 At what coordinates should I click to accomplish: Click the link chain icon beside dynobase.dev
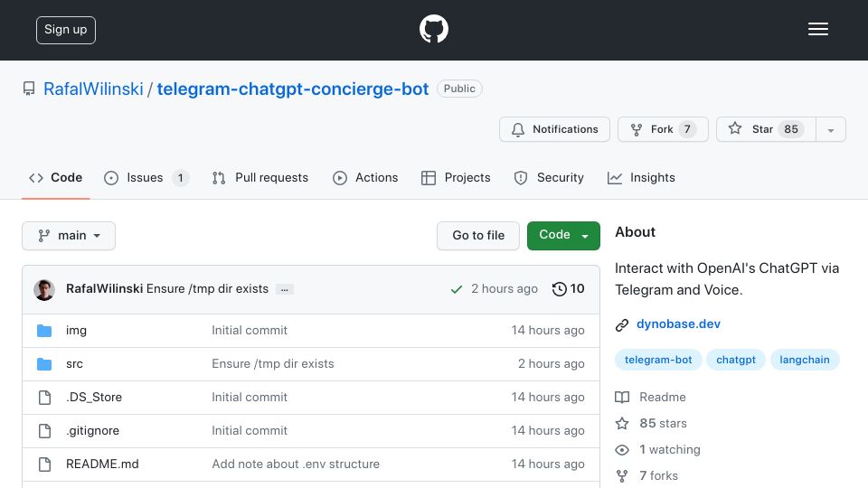click(x=622, y=324)
